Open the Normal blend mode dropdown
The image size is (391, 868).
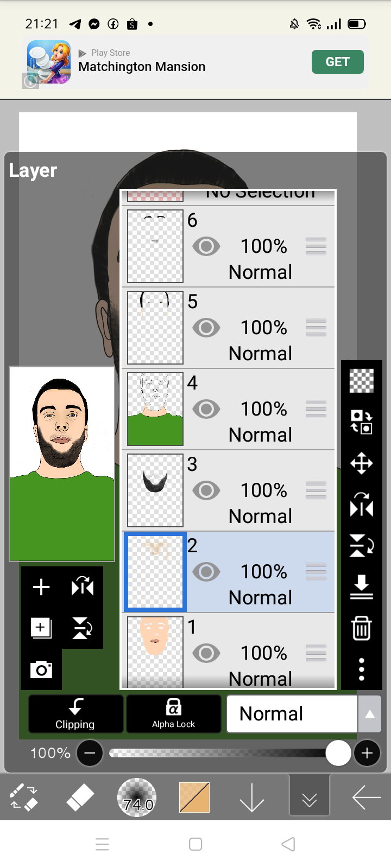click(292, 714)
